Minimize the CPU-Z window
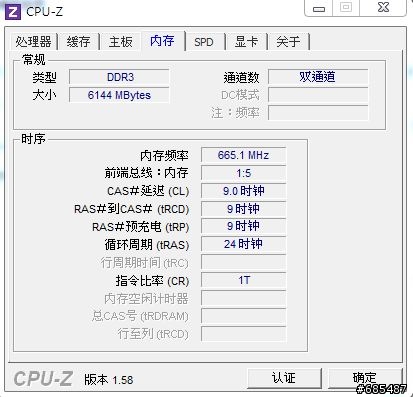This screenshot has width=413, height=397. (319, 8)
